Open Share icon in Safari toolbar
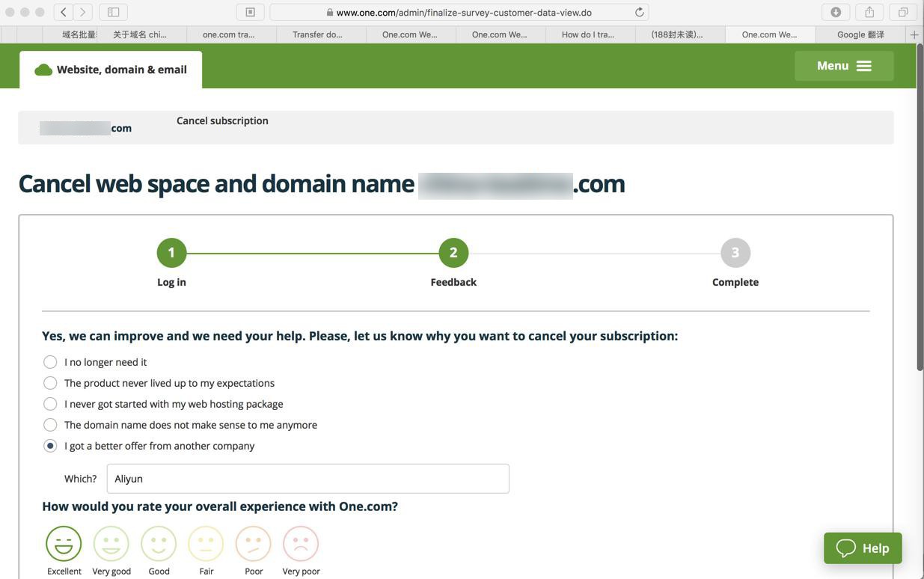 click(x=869, y=12)
